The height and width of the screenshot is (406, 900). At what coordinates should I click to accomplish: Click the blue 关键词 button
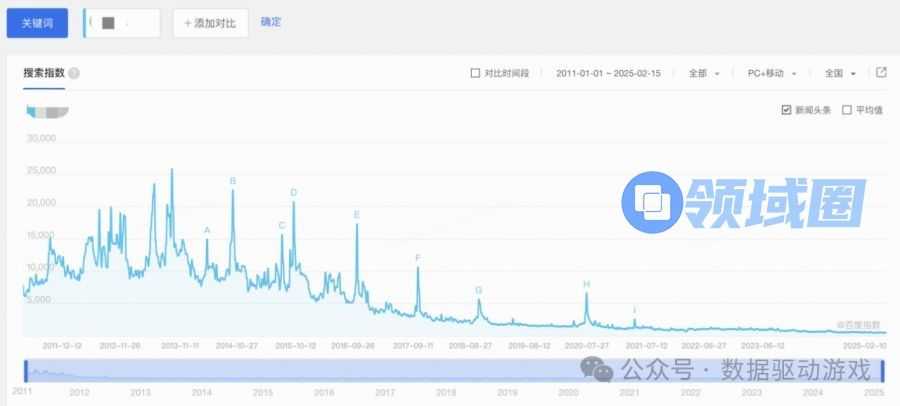pos(37,23)
